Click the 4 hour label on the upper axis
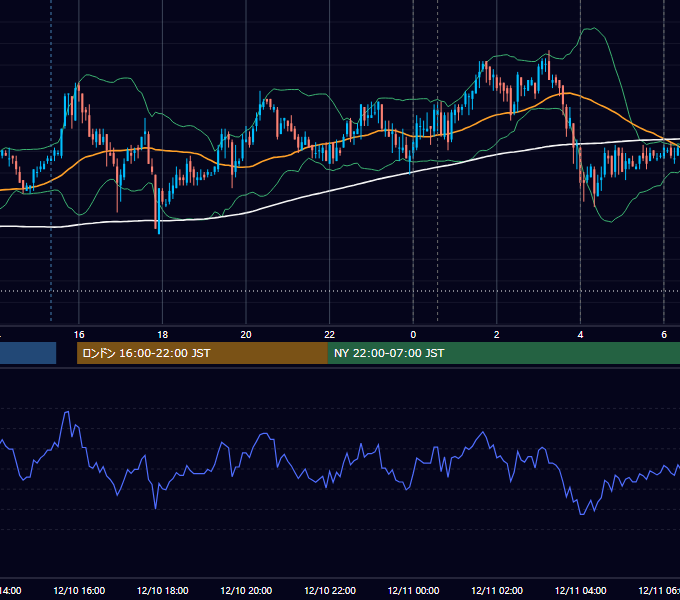Screen dimensions: 680x600 (x=580, y=335)
